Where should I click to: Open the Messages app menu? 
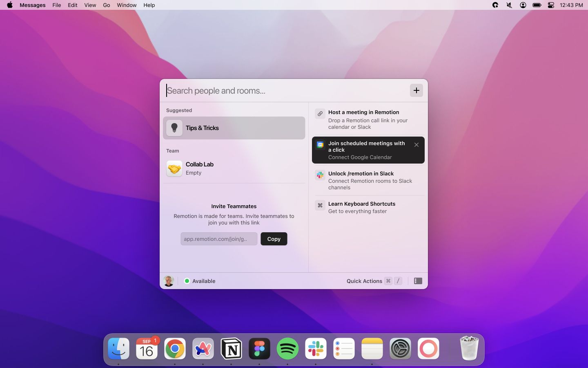click(33, 5)
